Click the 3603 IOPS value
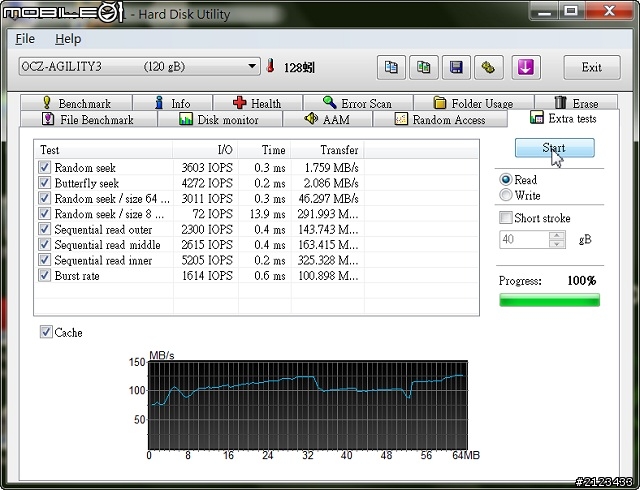This screenshot has width=640, height=490. [x=207, y=167]
